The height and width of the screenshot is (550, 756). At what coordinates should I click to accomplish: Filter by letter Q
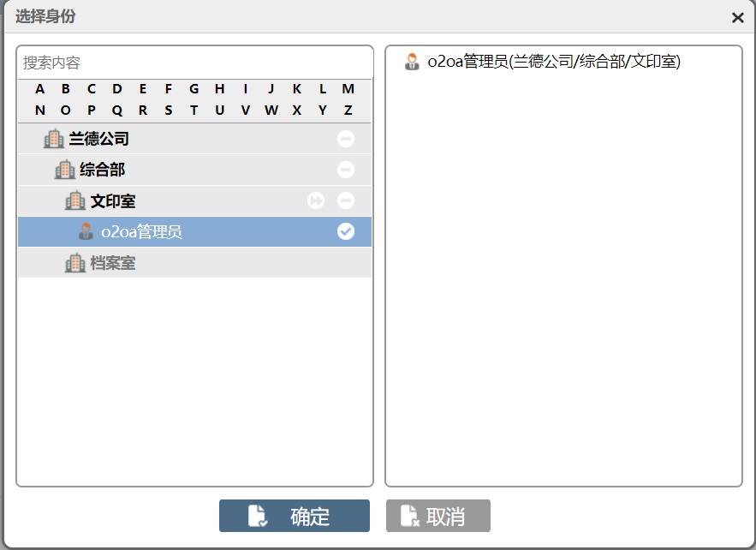117,111
